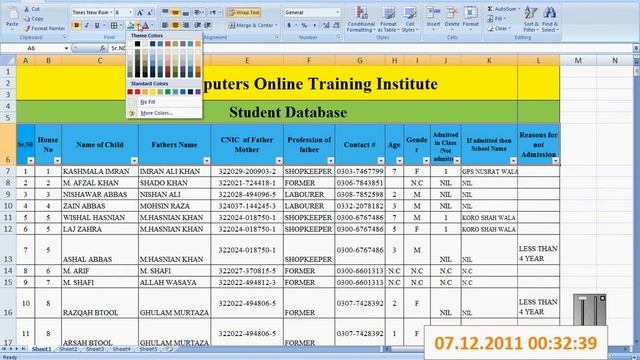This screenshot has width=640, height=360.
Task: Click the Borders icon
Action: point(114,25)
